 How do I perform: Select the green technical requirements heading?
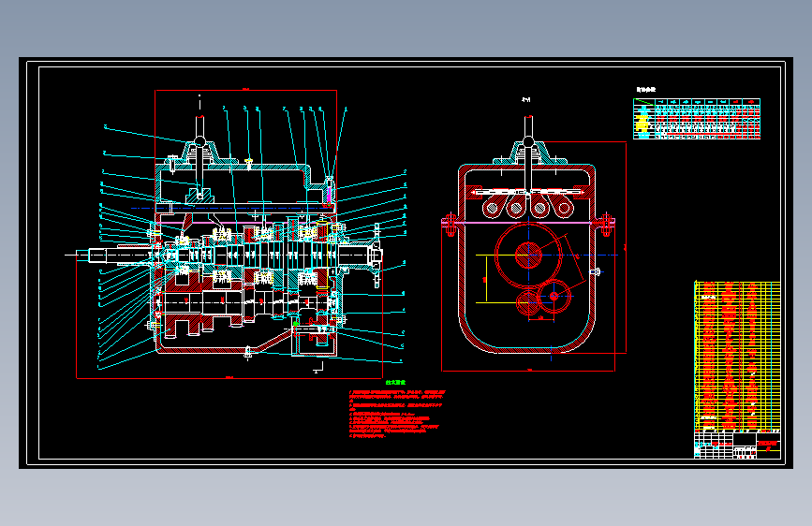tap(395, 383)
